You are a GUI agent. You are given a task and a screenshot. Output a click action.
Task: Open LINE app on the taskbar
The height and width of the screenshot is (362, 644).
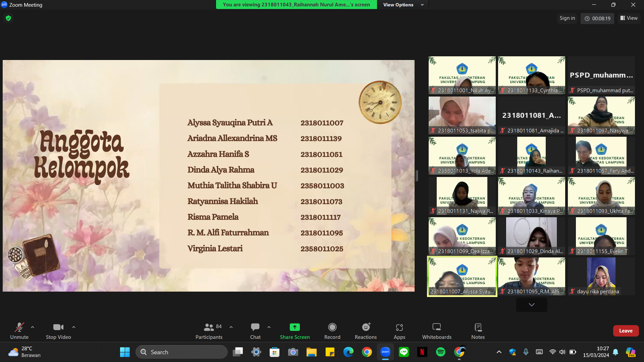tap(404, 352)
